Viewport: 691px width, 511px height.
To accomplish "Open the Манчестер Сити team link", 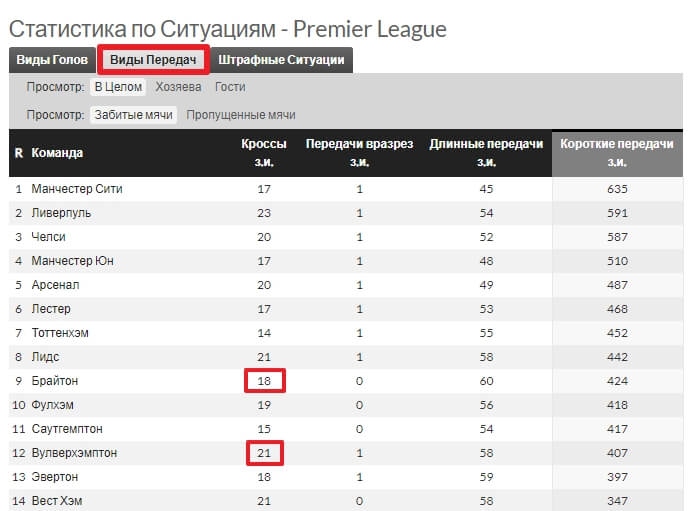I will pos(77,189).
